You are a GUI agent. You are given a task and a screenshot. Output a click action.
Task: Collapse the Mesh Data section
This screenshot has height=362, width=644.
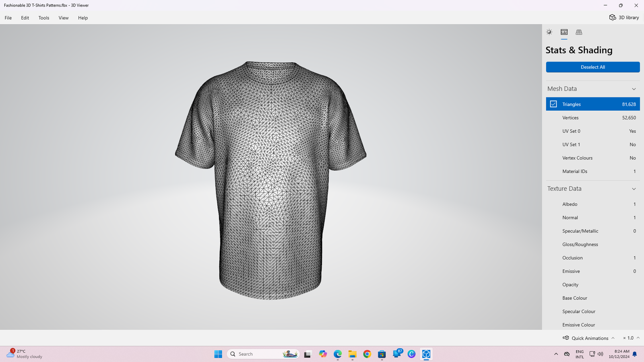[634, 89]
